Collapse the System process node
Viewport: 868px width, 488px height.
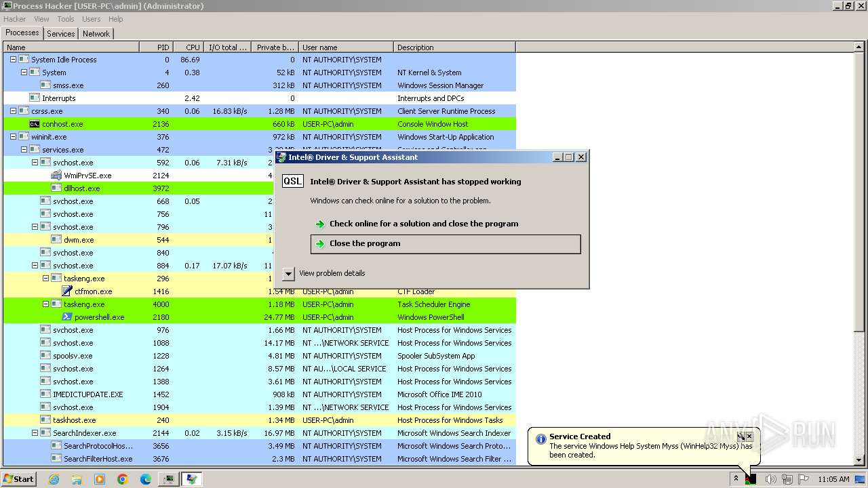point(24,73)
